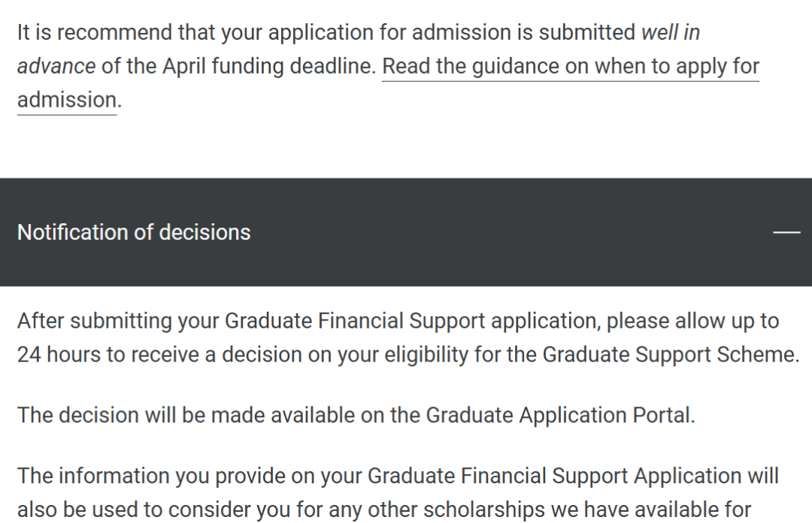The height and width of the screenshot is (523, 812).
Task: Click the 'Notification of decisions' heading text
Action: [134, 232]
